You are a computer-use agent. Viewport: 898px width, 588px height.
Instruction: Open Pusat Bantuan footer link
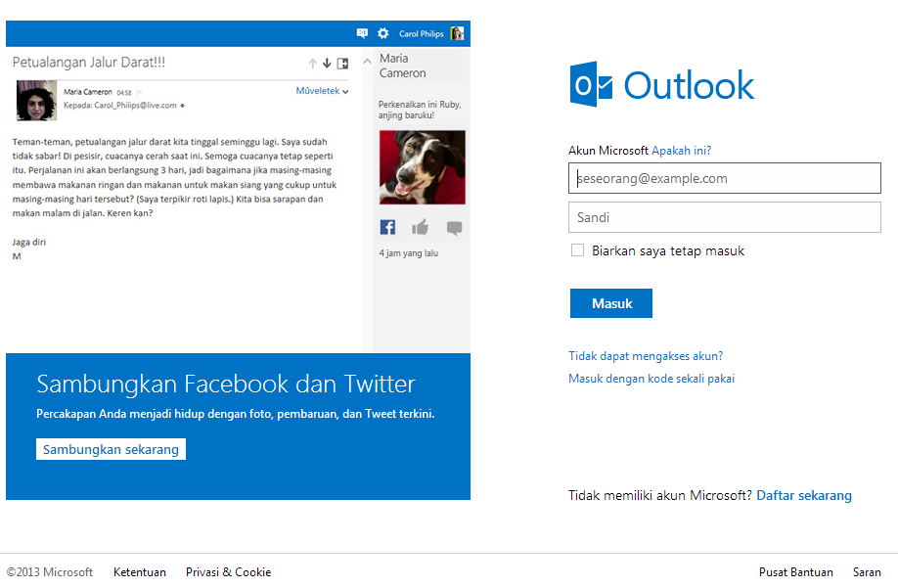796,572
